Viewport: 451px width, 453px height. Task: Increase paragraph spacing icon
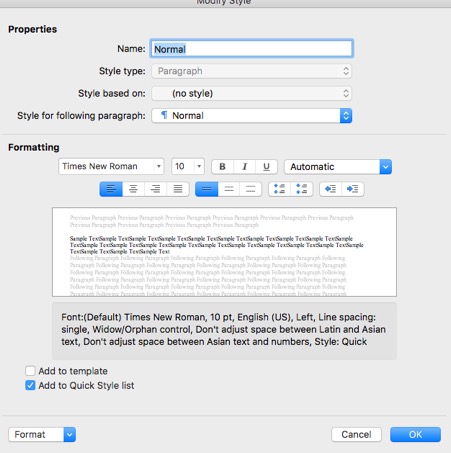[279, 189]
